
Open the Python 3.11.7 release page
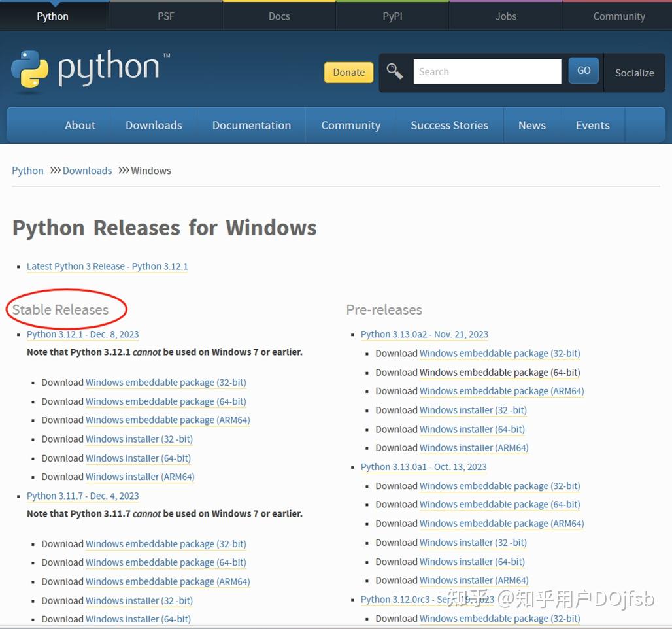point(82,496)
